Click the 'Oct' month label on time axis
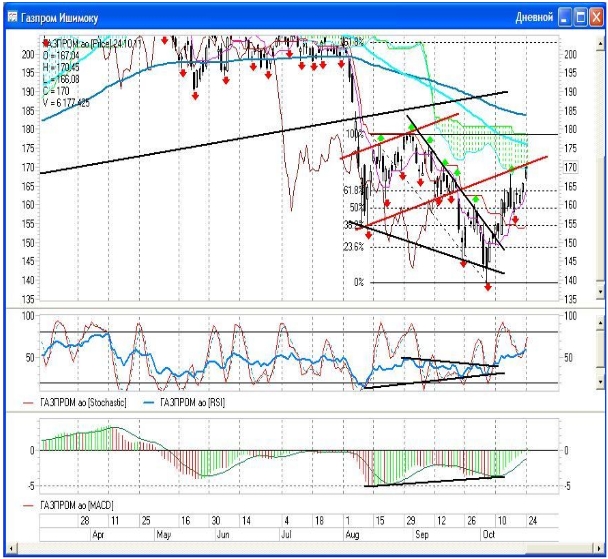 point(489,535)
